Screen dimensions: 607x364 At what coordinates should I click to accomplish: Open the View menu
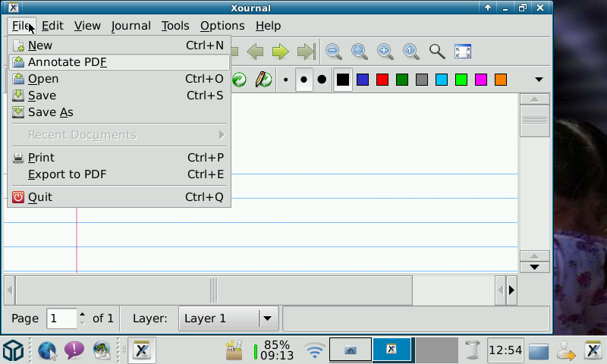click(x=87, y=26)
